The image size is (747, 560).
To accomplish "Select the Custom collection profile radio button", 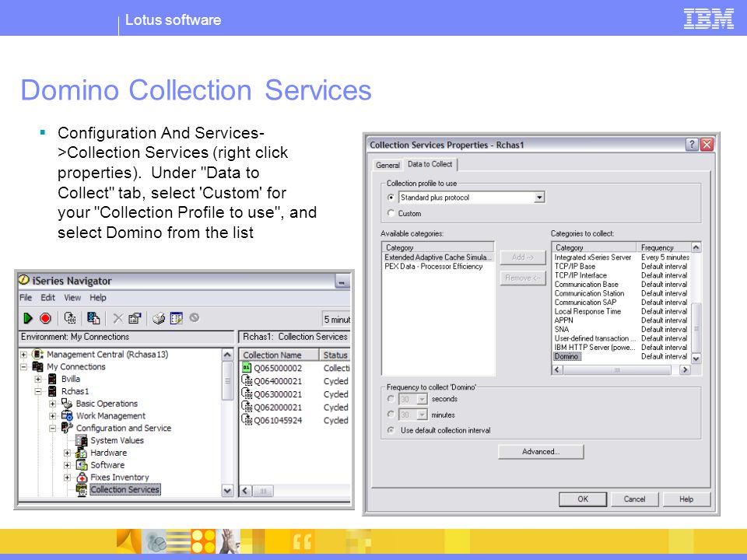I will [391, 213].
